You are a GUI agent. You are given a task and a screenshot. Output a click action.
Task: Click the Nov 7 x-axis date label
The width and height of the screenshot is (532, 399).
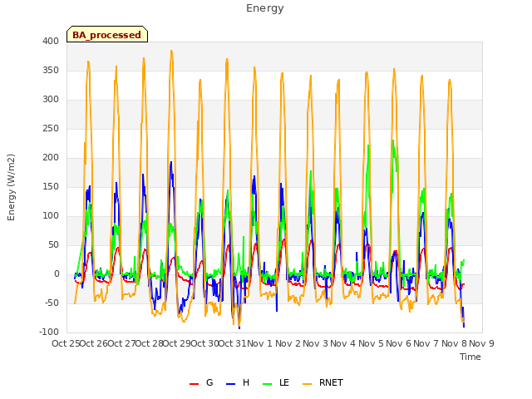[426, 343]
